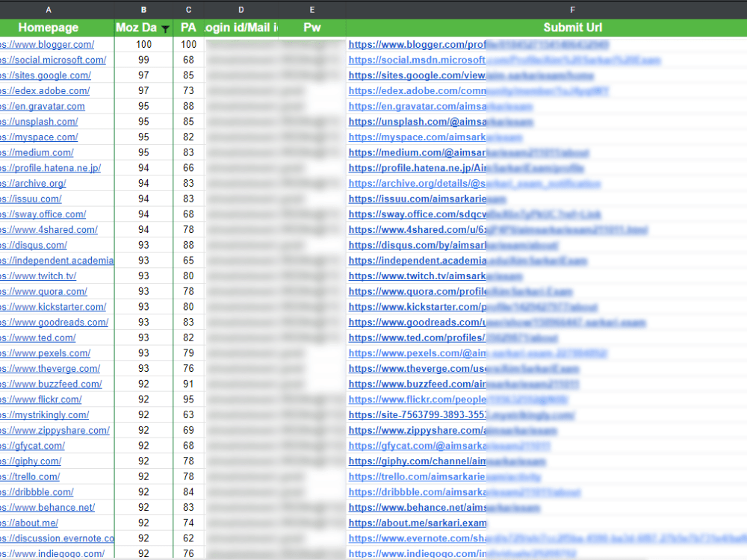The height and width of the screenshot is (560, 747).
Task: Open the profile.hatena.ne.jp homepage link
Action: (51, 167)
